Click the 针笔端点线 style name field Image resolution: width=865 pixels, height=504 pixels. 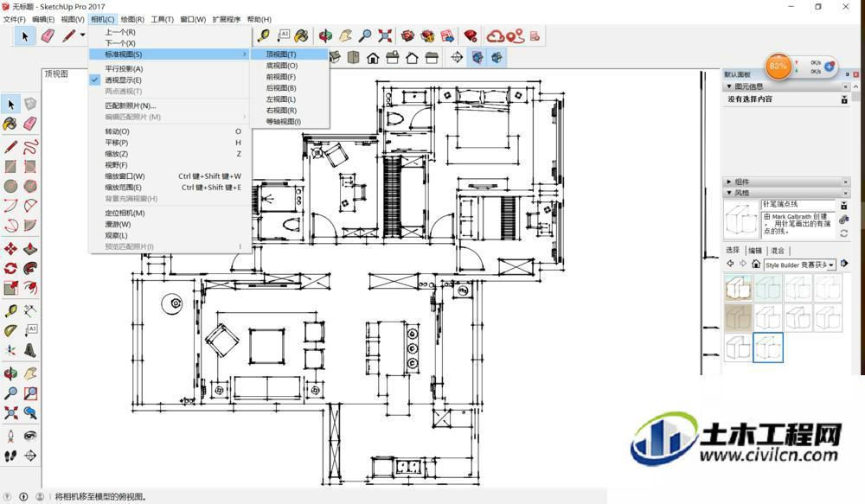pyautogui.click(x=798, y=205)
